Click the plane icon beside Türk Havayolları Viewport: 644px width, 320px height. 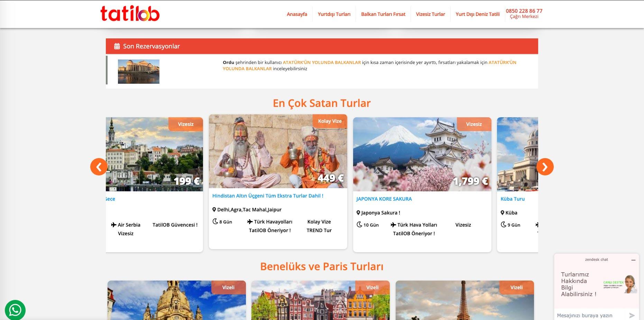tap(250, 222)
